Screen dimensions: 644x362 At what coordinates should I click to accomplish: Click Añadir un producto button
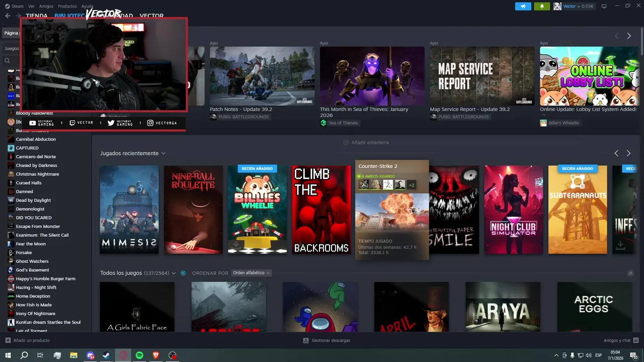[27, 340]
